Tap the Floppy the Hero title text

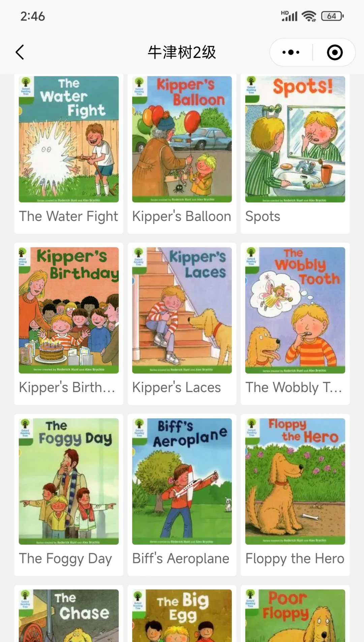coord(295,559)
